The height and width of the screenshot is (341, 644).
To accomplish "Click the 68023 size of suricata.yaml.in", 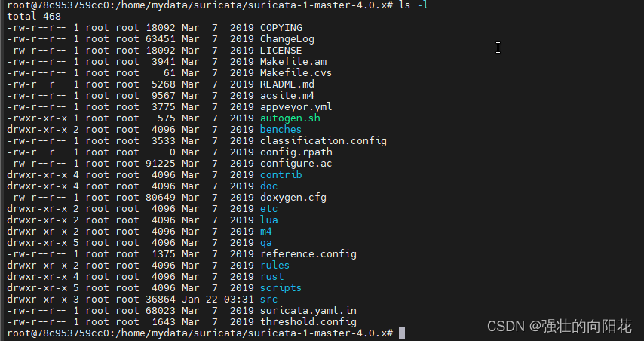I will pos(161,311).
